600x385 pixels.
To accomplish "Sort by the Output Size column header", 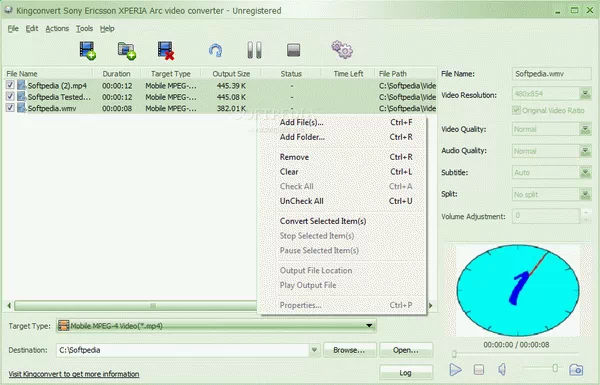I will (x=231, y=73).
